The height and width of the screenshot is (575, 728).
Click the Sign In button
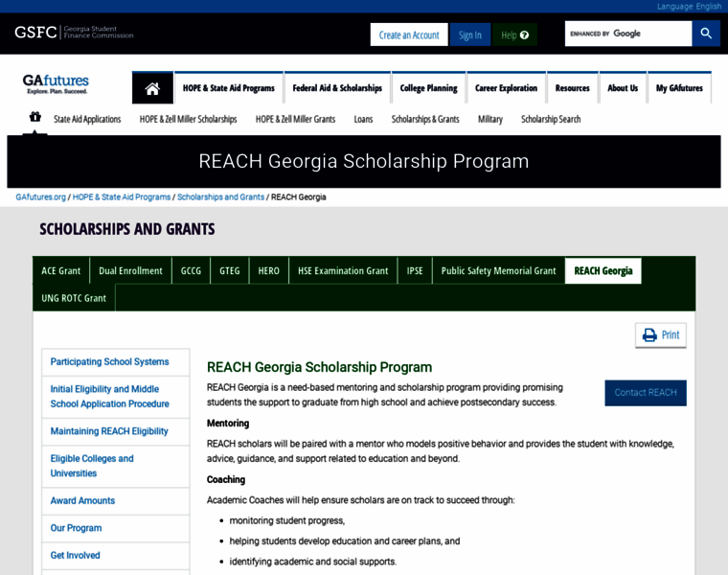click(470, 34)
